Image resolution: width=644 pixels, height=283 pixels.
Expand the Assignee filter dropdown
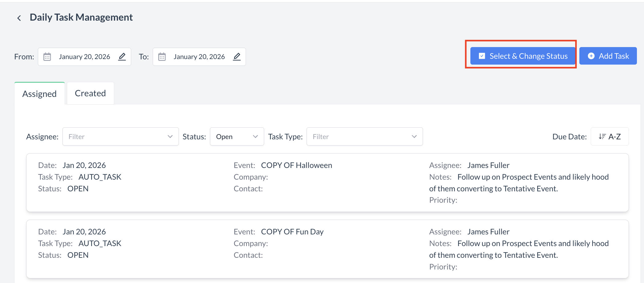pos(120,137)
